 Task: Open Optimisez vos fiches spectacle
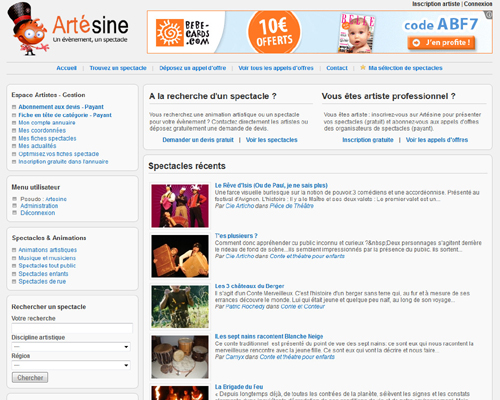(x=59, y=154)
